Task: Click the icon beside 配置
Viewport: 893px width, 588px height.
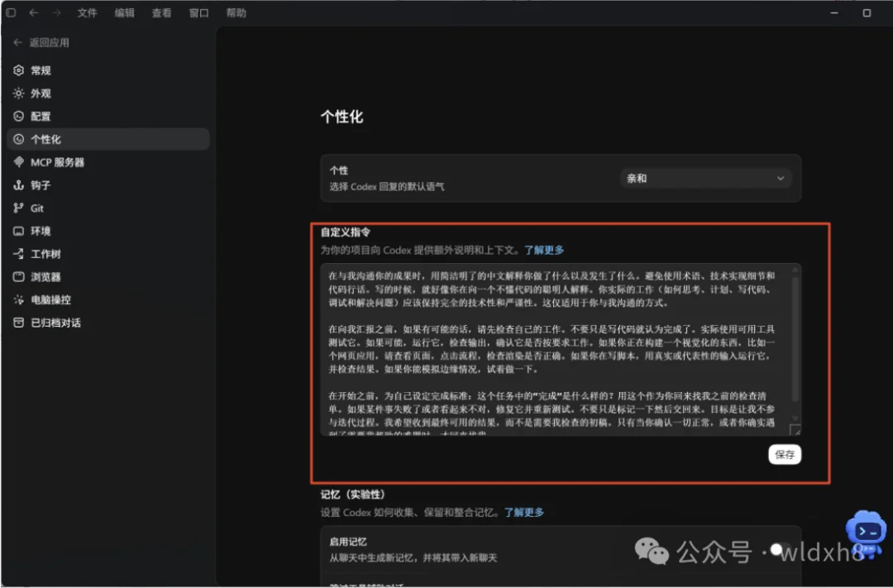Action: 19,117
